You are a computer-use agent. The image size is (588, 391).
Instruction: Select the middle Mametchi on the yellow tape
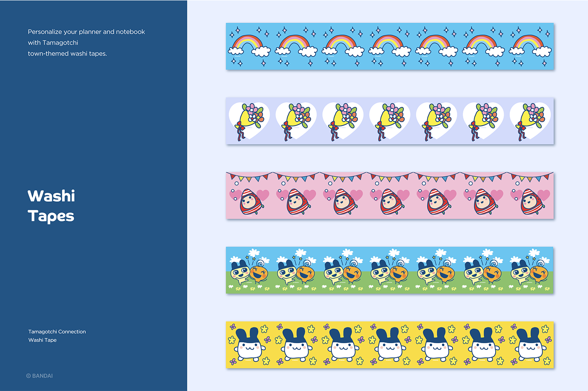click(391, 345)
